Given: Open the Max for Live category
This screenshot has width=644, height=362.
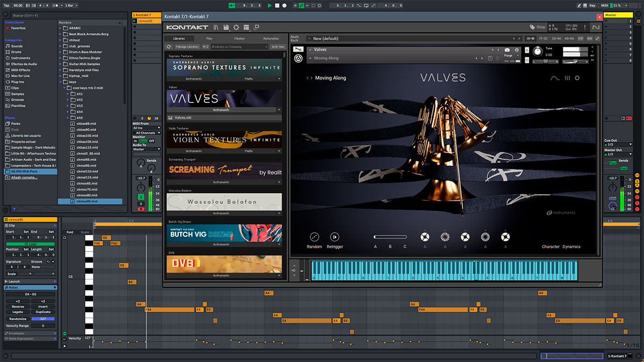Looking at the screenshot, I should tap(20, 76).
